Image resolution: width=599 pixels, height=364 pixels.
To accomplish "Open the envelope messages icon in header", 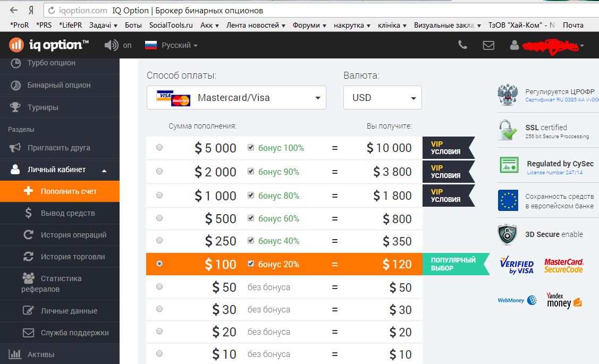I will tap(488, 45).
